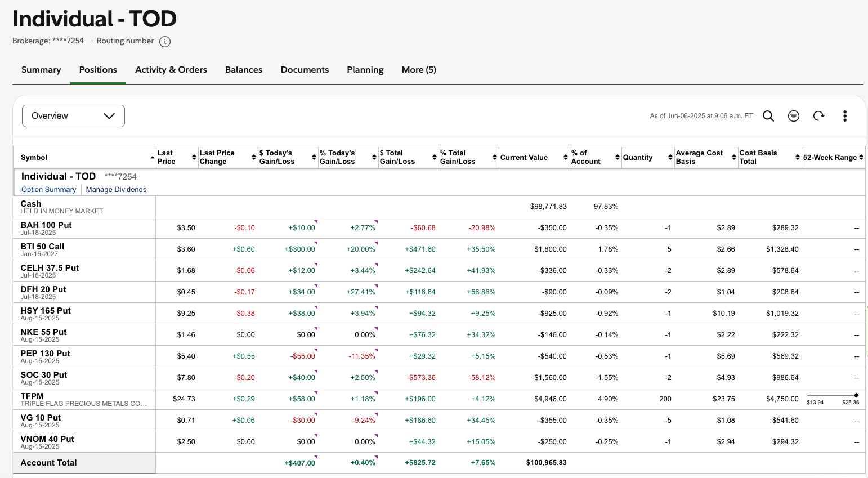Open the Overview view dropdown
Viewport: 868px width, 478px height.
[x=73, y=116]
